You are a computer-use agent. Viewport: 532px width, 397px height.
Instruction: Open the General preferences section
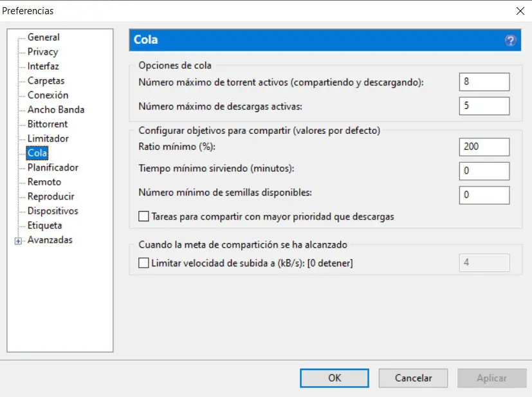point(43,37)
